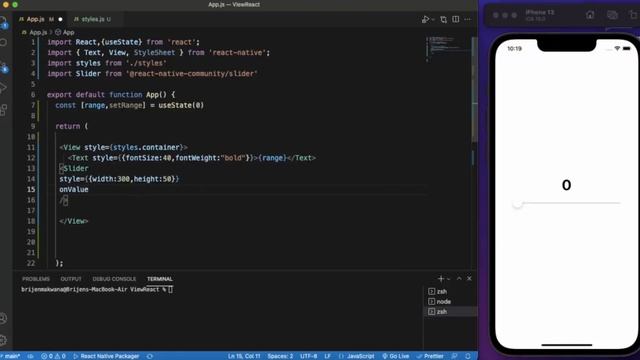The width and height of the screenshot is (640, 360).
Task: Click the onValue text on line 15
Action: point(74,189)
